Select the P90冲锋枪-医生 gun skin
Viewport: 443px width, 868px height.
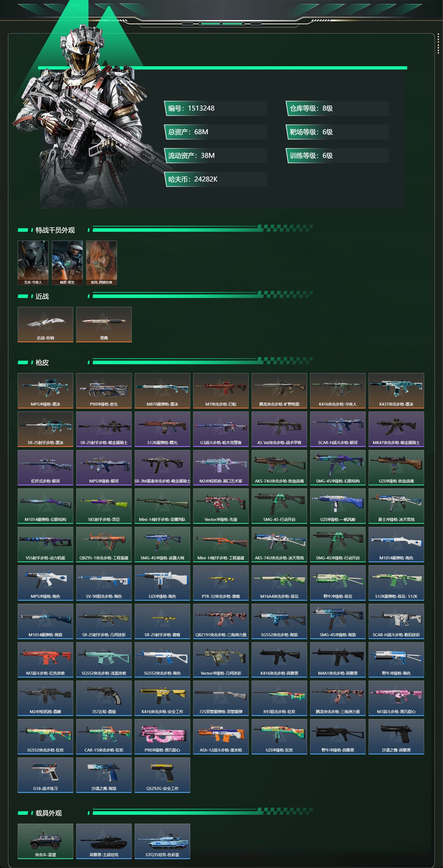pos(104,391)
